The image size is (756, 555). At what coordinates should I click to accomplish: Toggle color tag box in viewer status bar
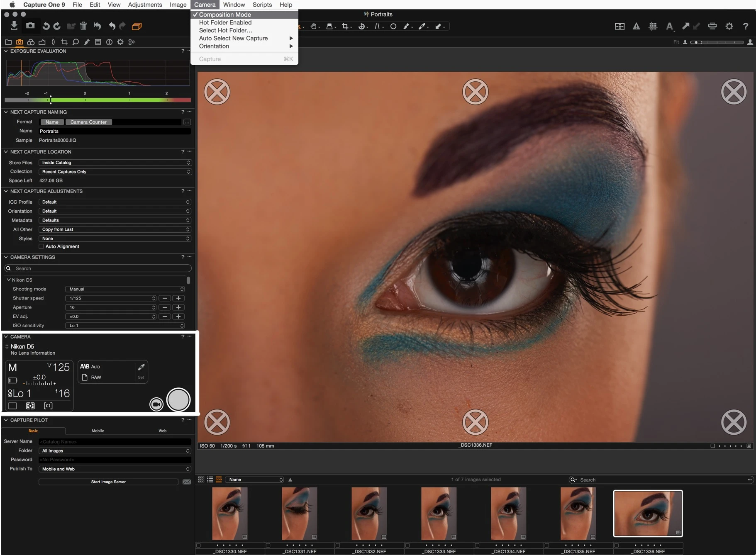(712, 446)
